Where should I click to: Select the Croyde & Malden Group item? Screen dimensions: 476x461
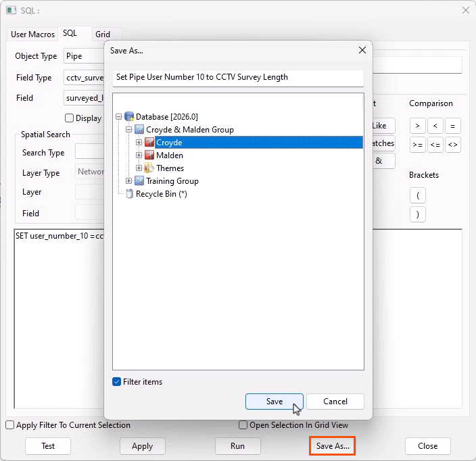(x=190, y=130)
